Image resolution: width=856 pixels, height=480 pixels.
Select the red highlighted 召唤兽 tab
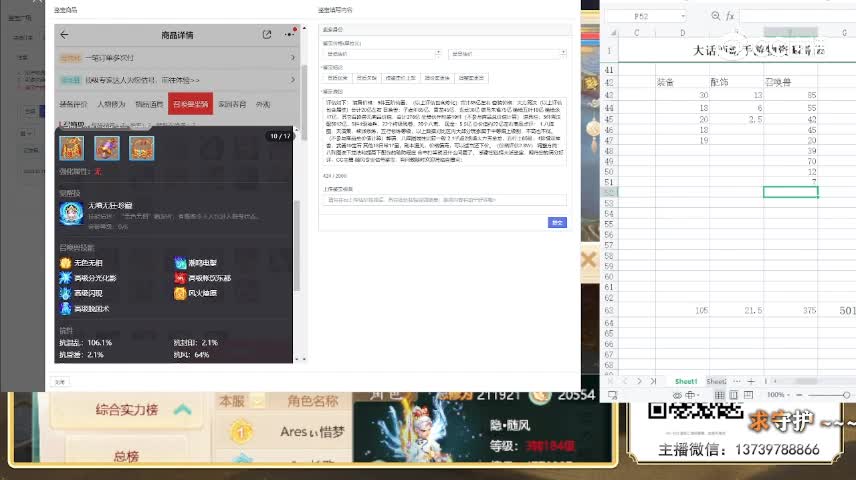coord(191,104)
